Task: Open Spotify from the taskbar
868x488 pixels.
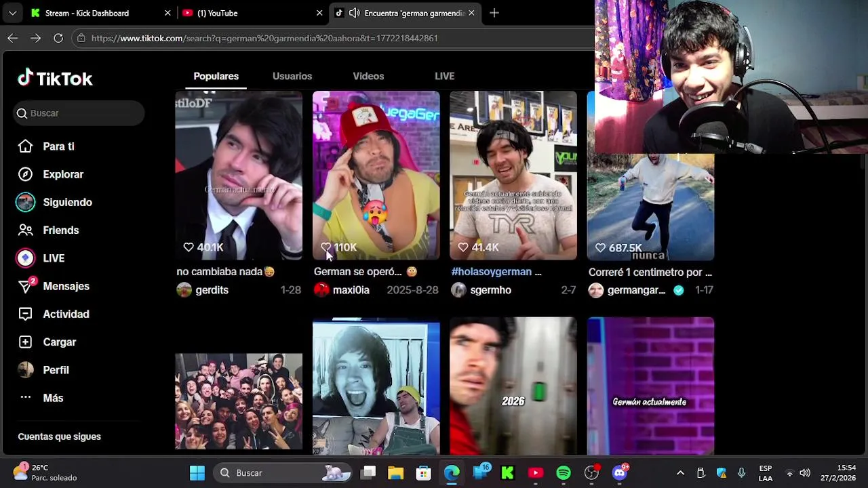Action: pyautogui.click(x=564, y=473)
